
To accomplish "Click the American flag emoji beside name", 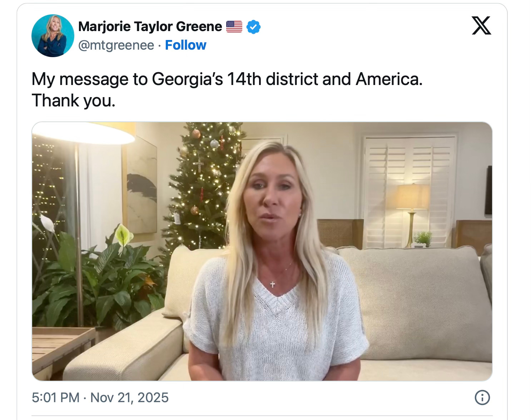I will (234, 27).
